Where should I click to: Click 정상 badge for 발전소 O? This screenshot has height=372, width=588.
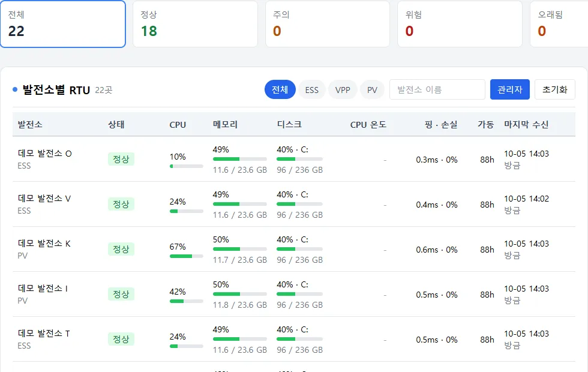pyautogui.click(x=121, y=159)
